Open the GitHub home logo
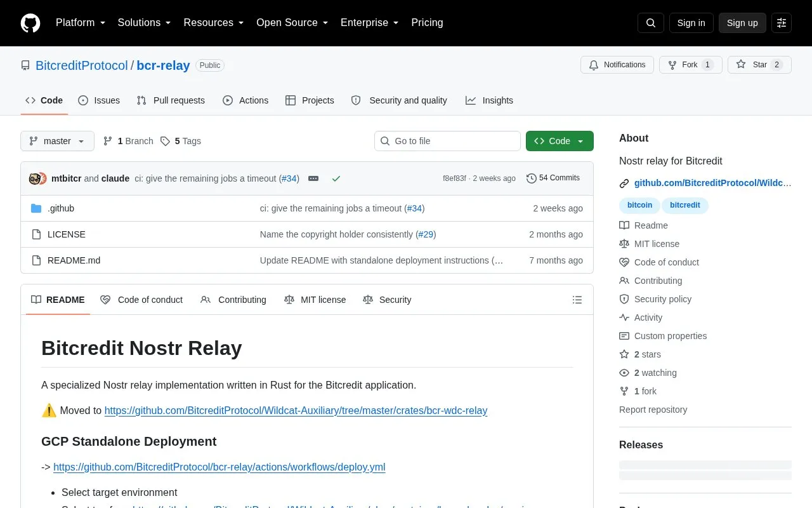The image size is (812, 508). coord(30,23)
